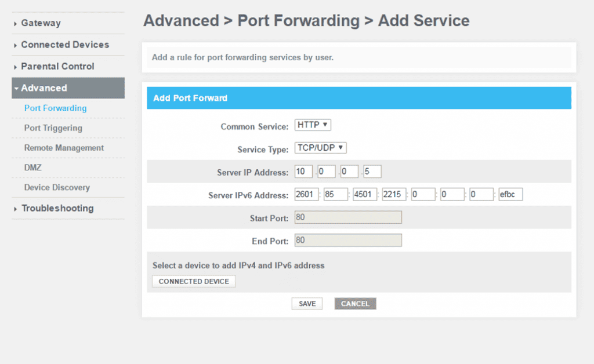This screenshot has height=364, width=594.
Task: Click the seventh Server IPv6 Address field
Action: pyautogui.click(x=481, y=195)
